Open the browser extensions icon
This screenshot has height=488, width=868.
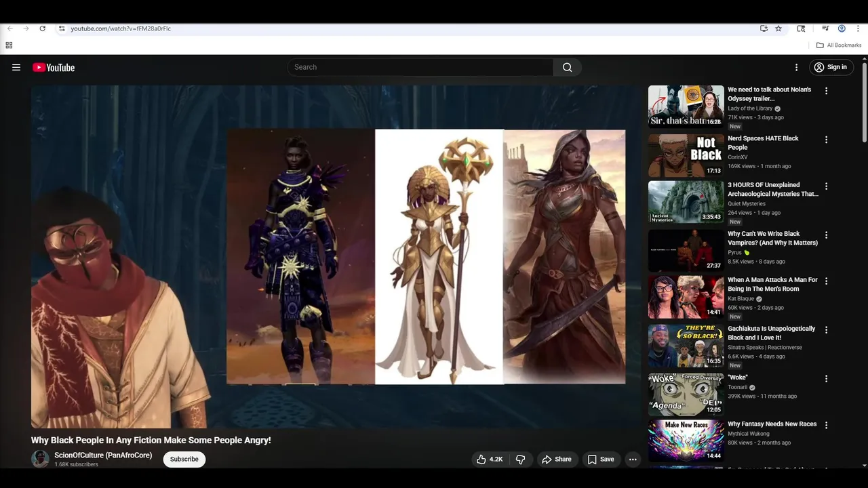[x=801, y=28]
